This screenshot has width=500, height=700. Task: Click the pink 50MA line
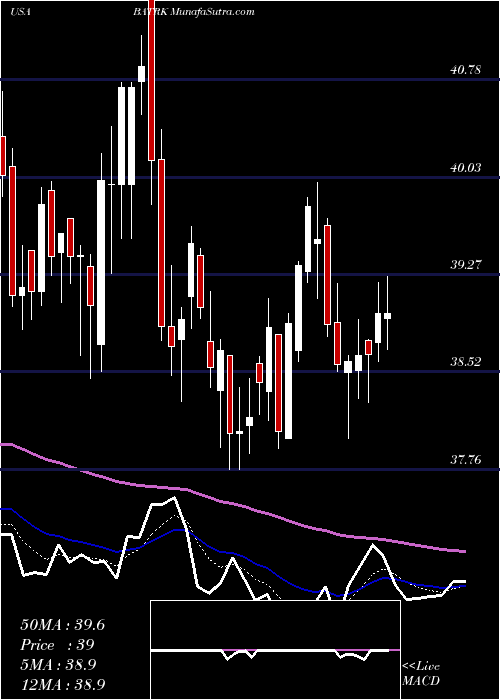coord(232,504)
